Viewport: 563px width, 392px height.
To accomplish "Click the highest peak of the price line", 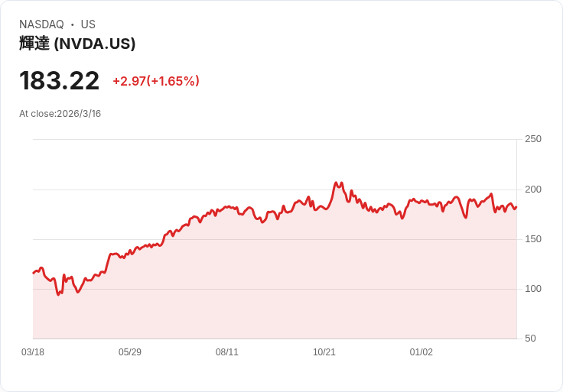I will pyautogui.click(x=336, y=183).
